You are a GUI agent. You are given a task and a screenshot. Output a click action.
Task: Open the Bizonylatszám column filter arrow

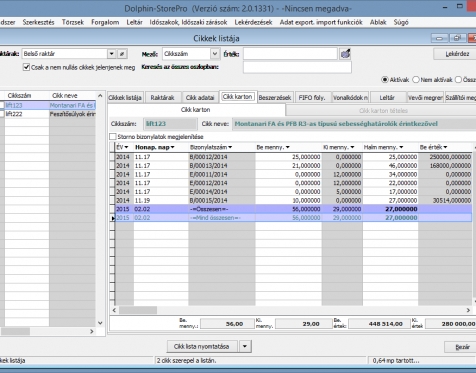click(230, 147)
